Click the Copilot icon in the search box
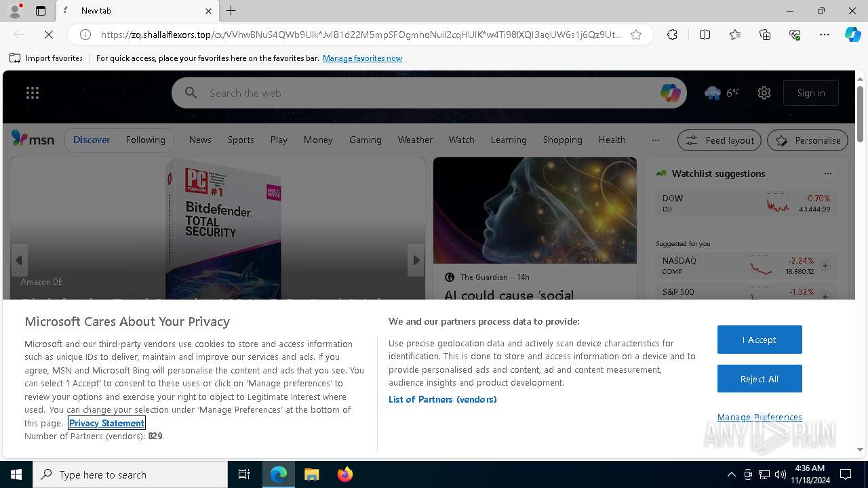The width and height of the screenshot is (868, 488). [x=670, y=93]
